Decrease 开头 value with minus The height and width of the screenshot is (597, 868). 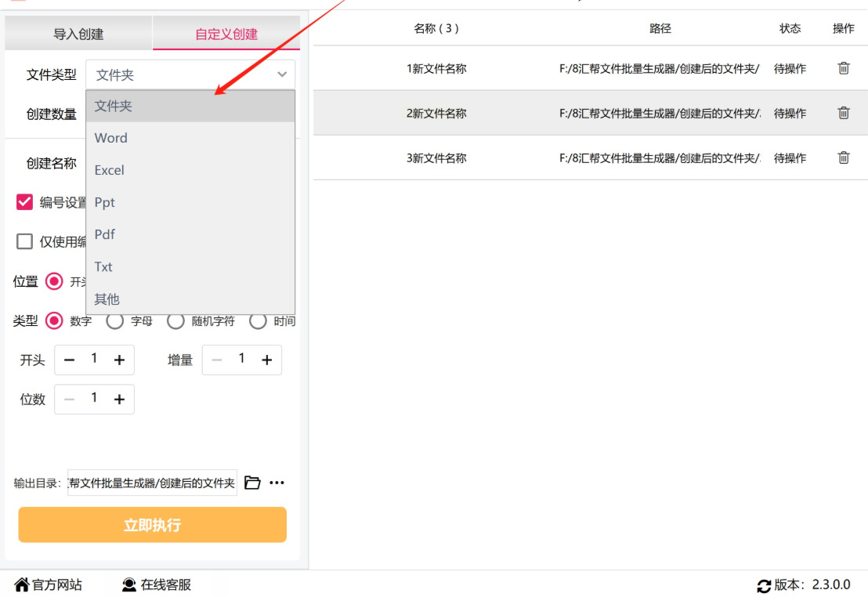tap(69, 360)
